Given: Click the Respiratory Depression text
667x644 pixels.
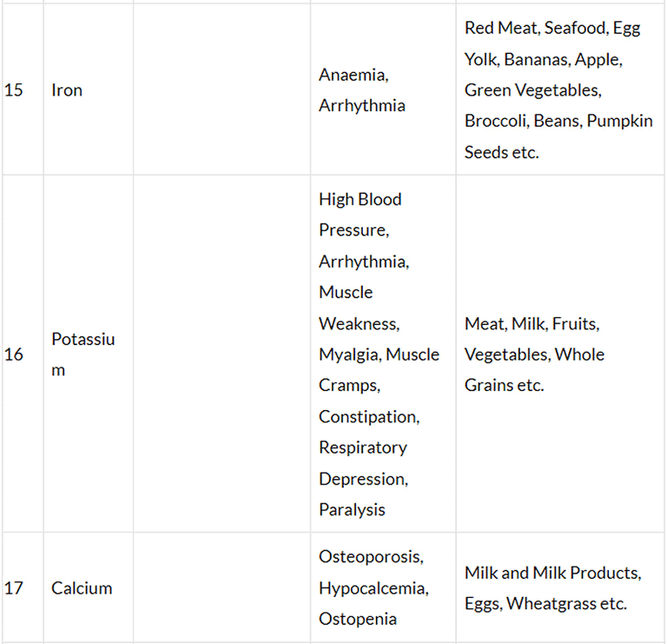Looking at the screenshot, I should point(363,463).
